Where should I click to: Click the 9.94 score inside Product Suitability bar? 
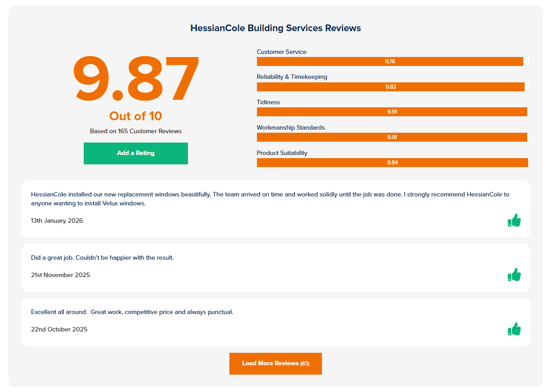coord(392,163)
